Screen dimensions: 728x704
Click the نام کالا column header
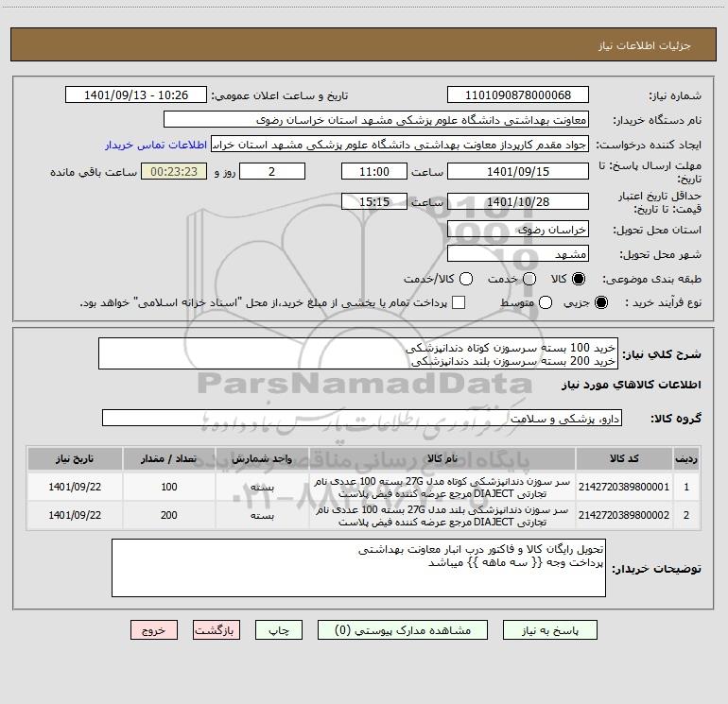click(x=442, y=458)
